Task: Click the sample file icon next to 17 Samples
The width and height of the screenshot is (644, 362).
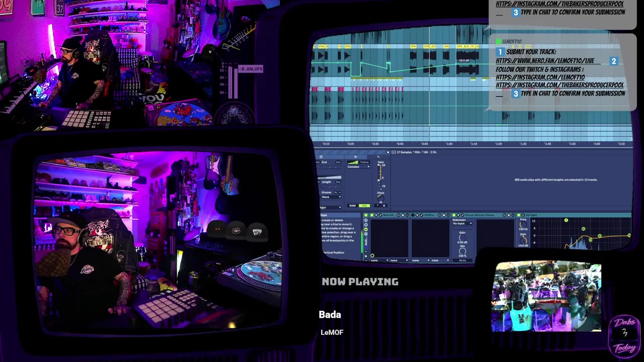Action: click(393, 152)
